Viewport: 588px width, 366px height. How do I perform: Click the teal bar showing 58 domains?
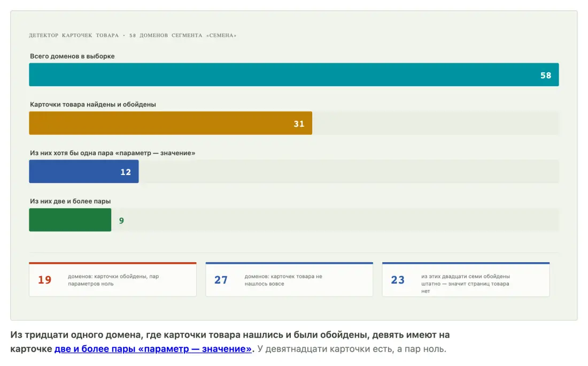point(293,75)
